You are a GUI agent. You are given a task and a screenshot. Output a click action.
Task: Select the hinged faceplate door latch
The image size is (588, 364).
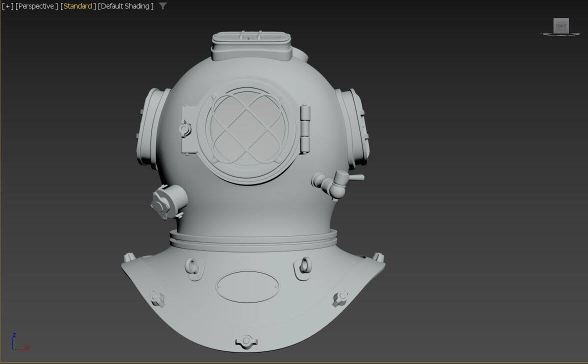pyautogui.click(x=185, y=128)
